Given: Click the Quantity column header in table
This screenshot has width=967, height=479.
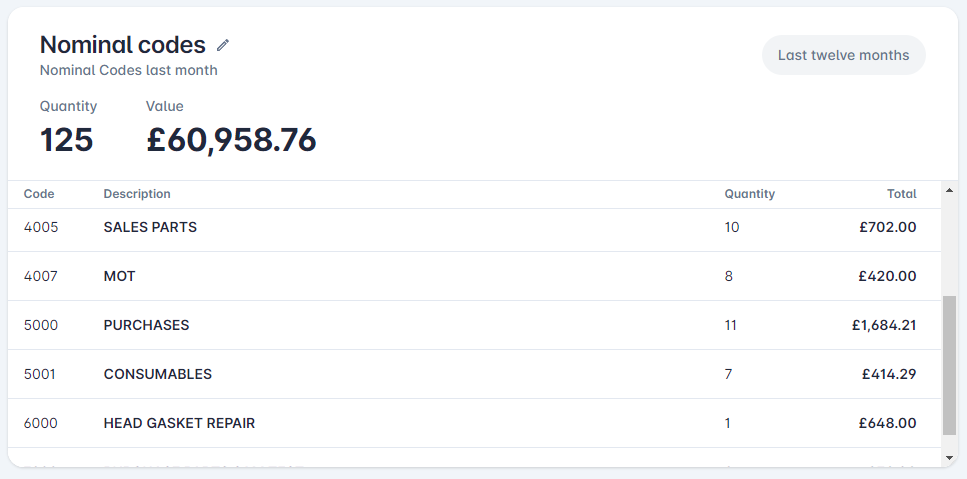Looking at the screenshot, I should 749,194.
